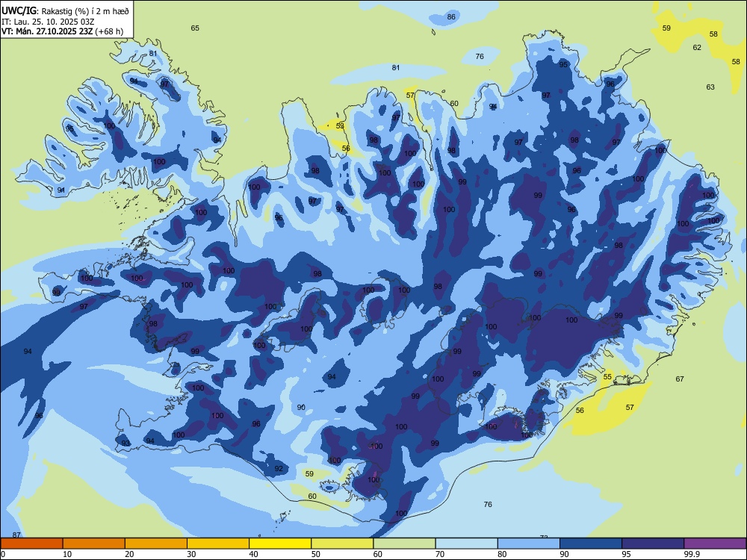Click the '99.9' legend scale label
Viewport: 747px width, 560px height.
[692, 554]
